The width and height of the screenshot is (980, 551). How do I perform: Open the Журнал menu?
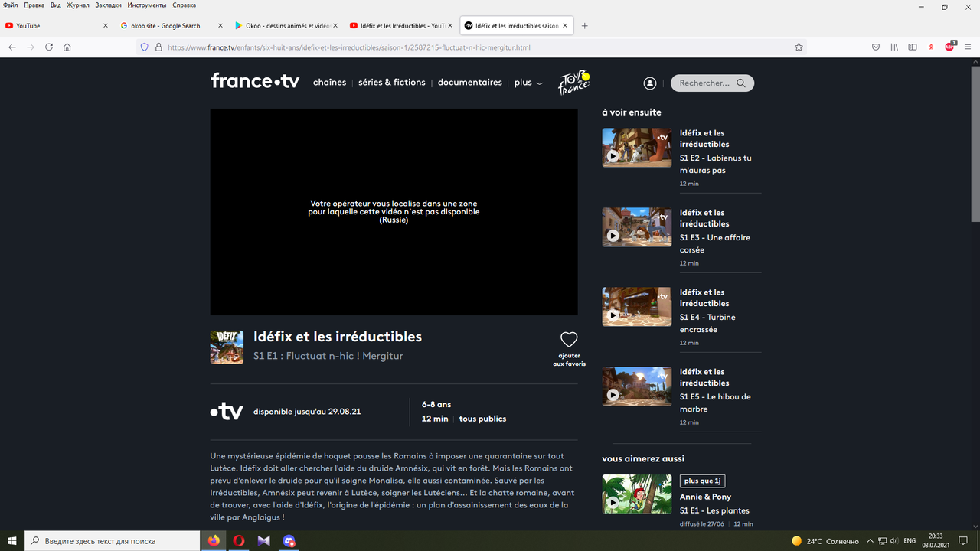(77, 5)
